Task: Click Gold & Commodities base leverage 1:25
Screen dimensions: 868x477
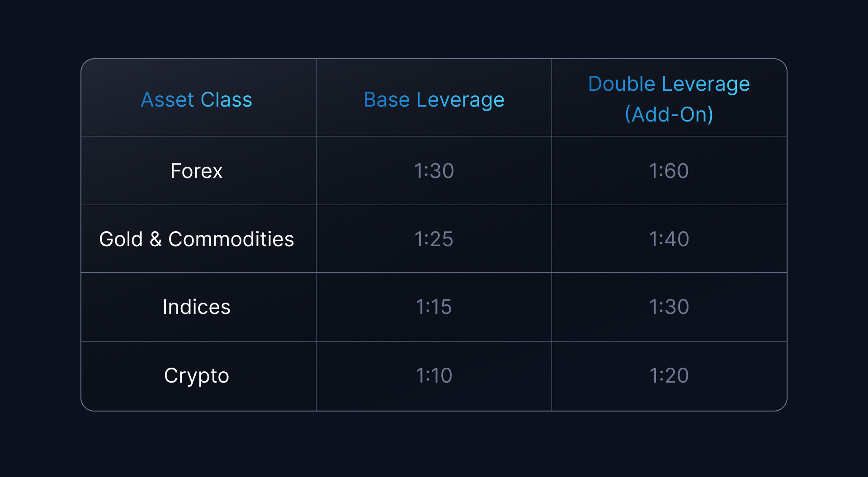Action: [x=434, y=239]
